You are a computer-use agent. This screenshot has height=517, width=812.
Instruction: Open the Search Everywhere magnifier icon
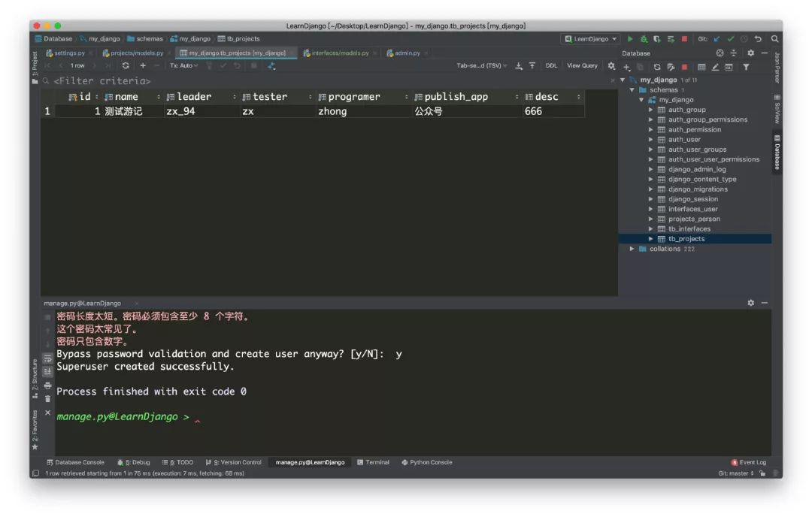774,39
